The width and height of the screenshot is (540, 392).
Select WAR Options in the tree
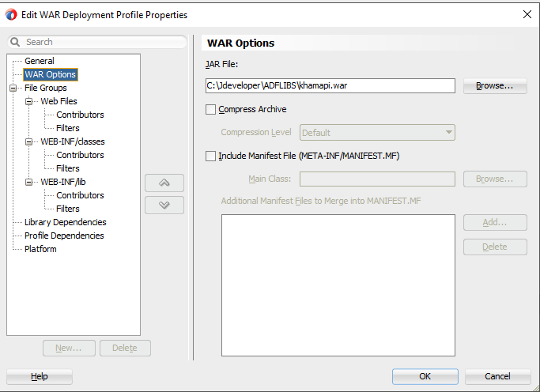51,74
